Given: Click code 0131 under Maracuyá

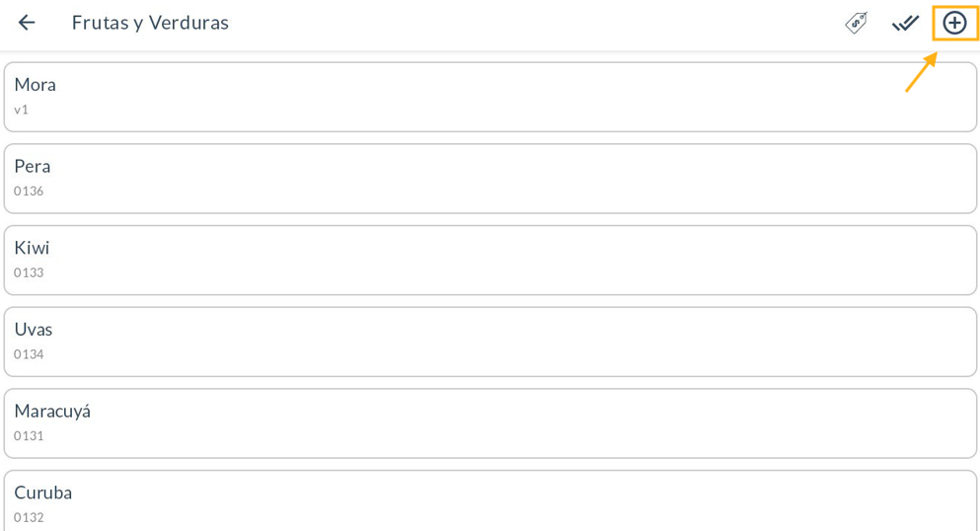Looking at the screenshot, I should [29, 435].
